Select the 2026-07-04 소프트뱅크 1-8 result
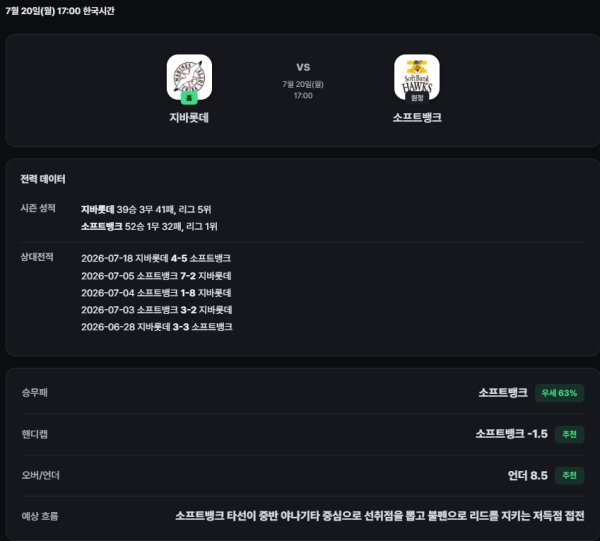Image resolution: width=600 pixels, height=541 pixels. [156, 293]
